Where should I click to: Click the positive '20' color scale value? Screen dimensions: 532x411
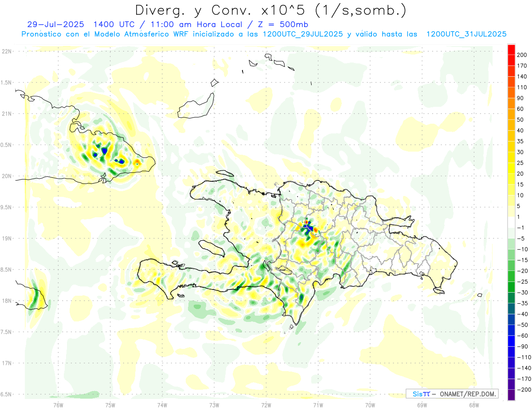520,174
